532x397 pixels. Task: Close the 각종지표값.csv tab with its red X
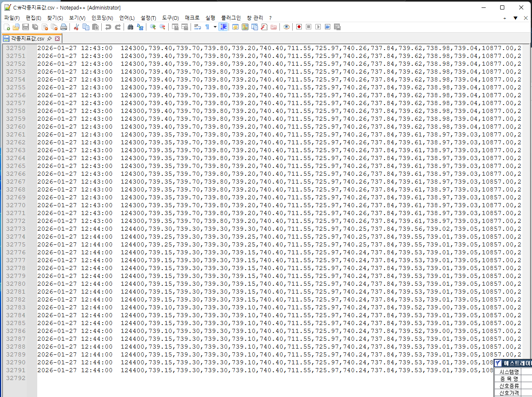tap(57, 38)
